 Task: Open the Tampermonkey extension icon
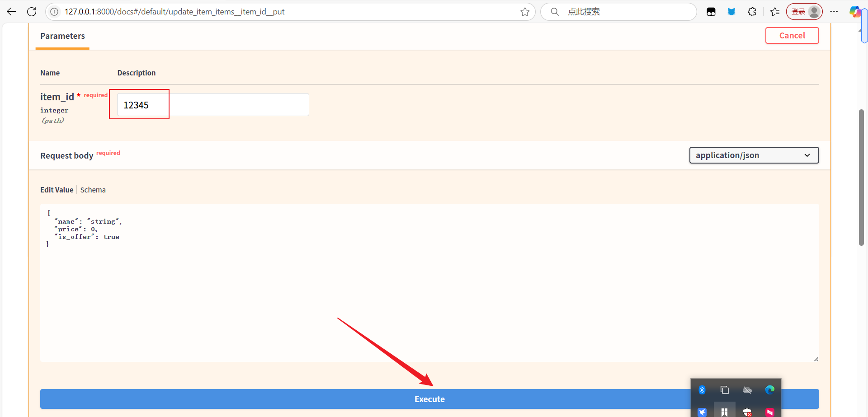pos(711,12)
